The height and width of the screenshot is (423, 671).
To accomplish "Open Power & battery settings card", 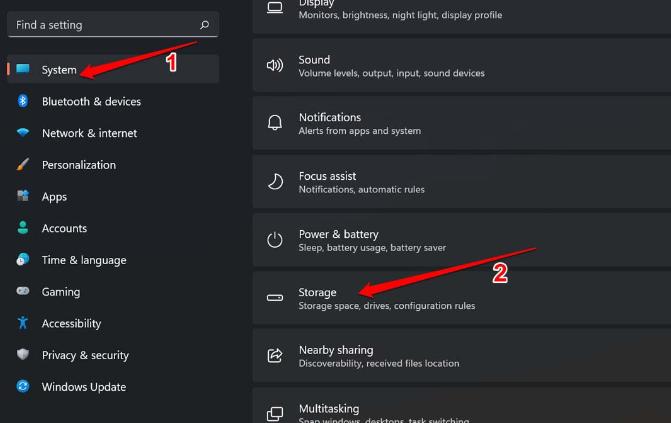I will [x=462, y=240].
